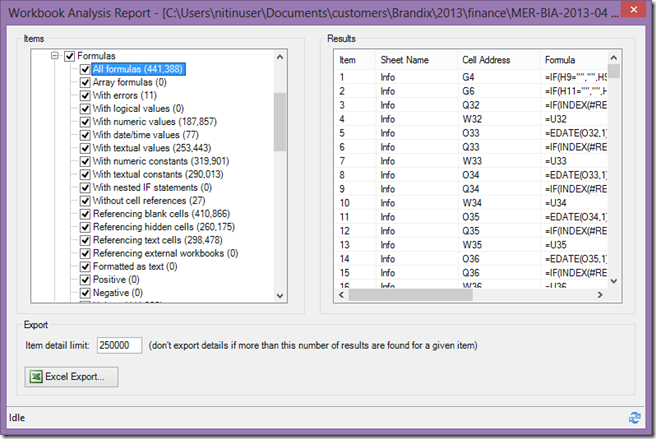Close the Workbook Analysis Report window

pos(633,9)
